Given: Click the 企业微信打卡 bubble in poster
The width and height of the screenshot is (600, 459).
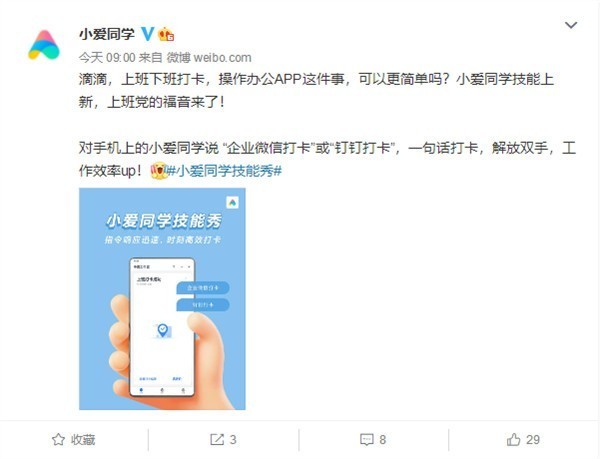Looking at the screenshot, I should (203, 288).
